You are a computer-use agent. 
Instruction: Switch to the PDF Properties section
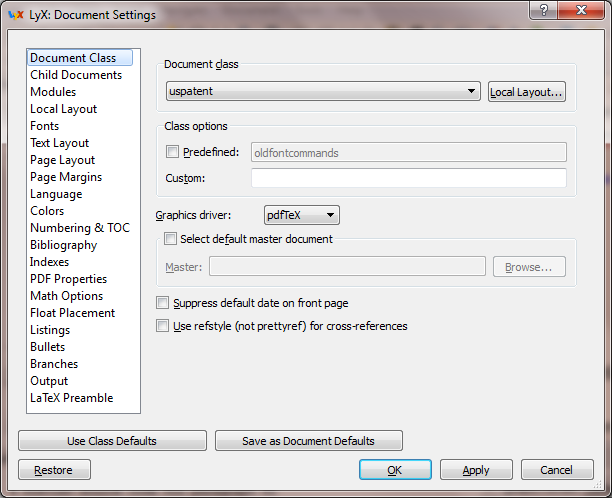coord(68,279)
